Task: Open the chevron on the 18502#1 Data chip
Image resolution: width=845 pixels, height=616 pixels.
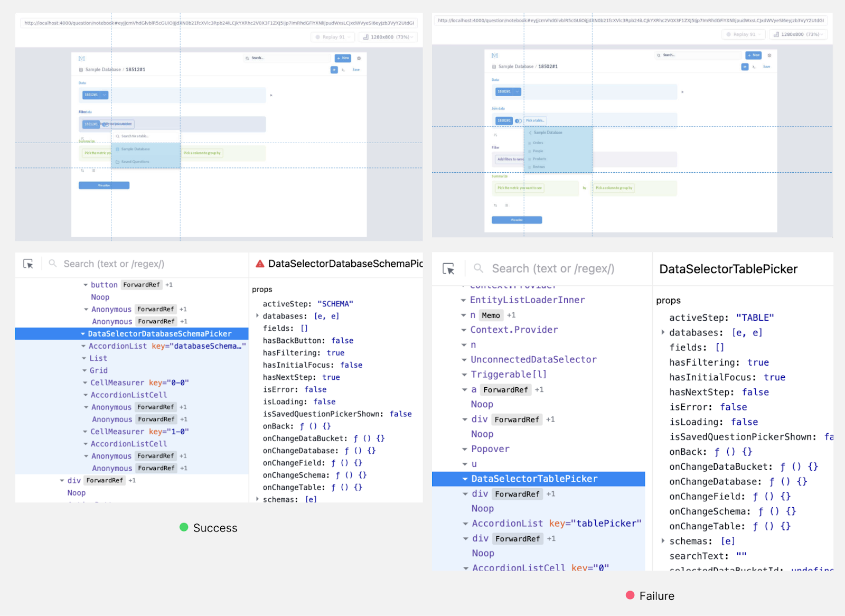Action: click(517, 92)
